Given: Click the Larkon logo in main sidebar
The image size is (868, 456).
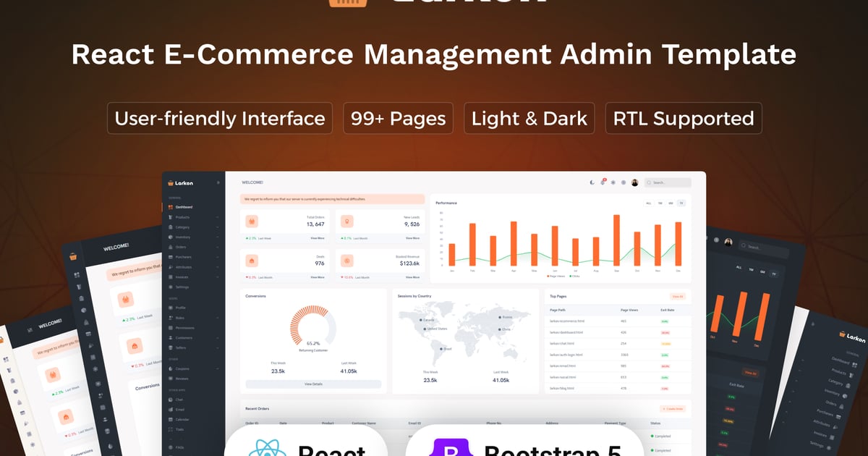Looking at the screenshot, I should point(181,183).
